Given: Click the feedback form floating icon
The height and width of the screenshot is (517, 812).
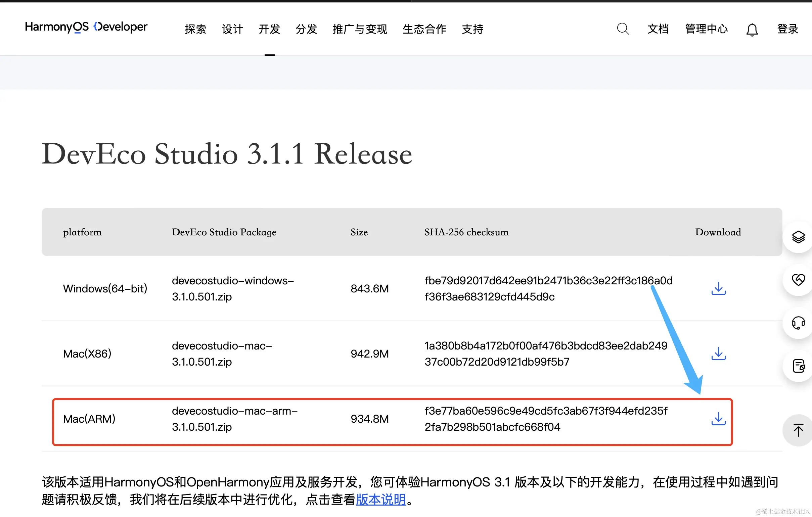Looking at the screenshot, I should [798, 366].
